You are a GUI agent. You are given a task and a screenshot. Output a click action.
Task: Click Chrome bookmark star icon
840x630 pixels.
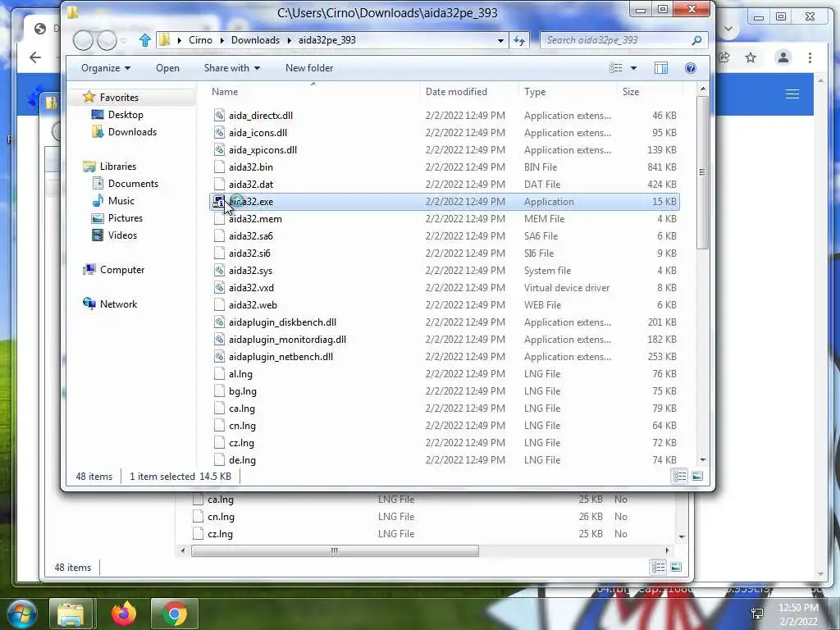click(751, 57)
